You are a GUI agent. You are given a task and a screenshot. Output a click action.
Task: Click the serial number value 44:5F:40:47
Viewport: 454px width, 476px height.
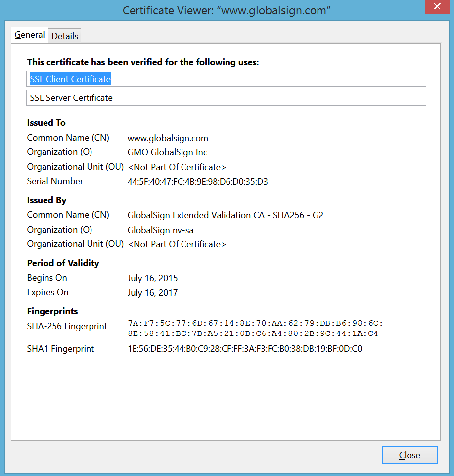tap(197, 182)
